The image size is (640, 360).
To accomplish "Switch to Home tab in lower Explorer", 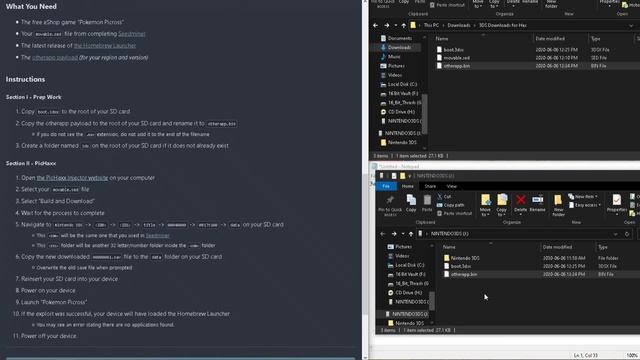I will pos(407,186).
